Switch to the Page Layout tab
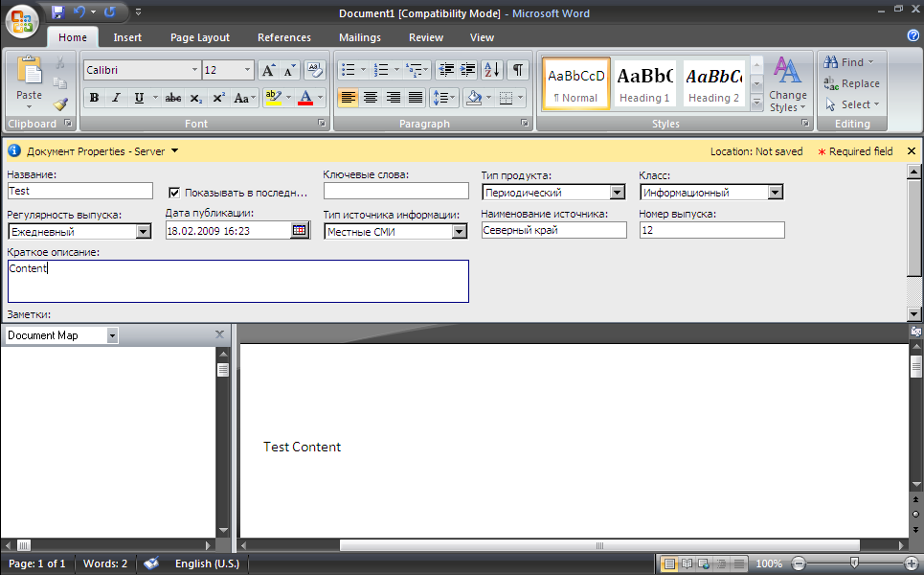The image size is (924, 575). [x=200, y=37]
